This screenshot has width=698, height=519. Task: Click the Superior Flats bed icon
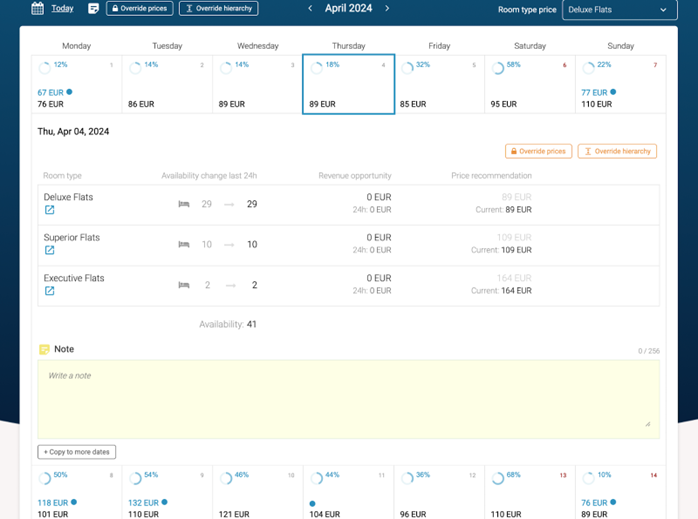coord(184,244)
